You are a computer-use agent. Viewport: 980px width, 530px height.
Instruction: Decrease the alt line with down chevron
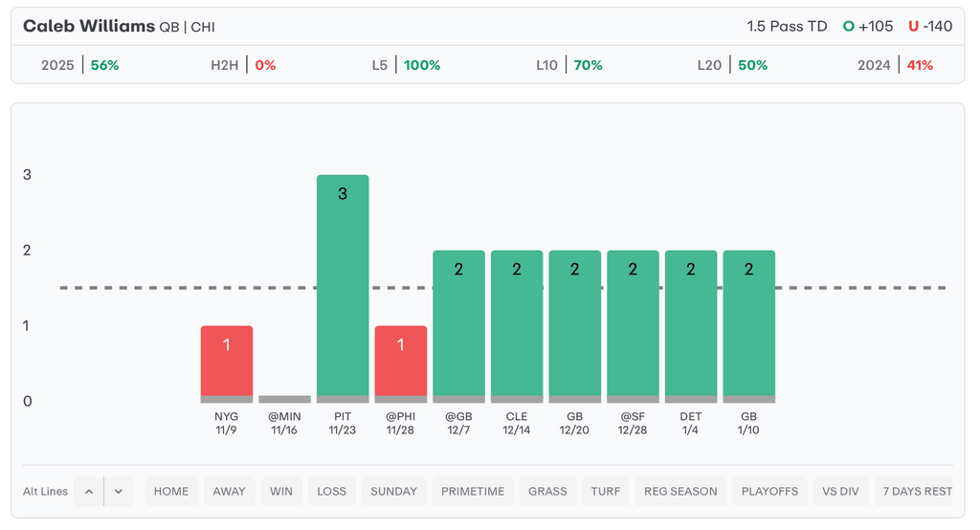coord(119,492)
